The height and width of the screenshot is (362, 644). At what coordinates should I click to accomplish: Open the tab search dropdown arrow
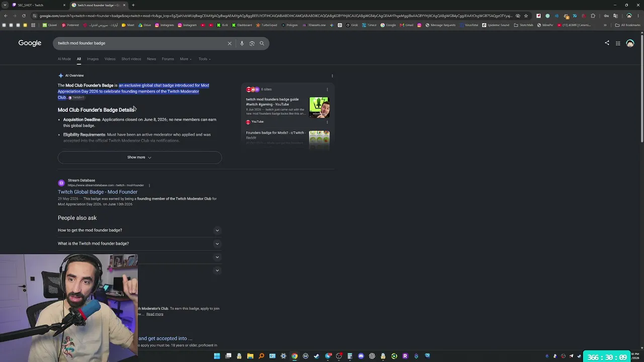click(x=5, y=5)
